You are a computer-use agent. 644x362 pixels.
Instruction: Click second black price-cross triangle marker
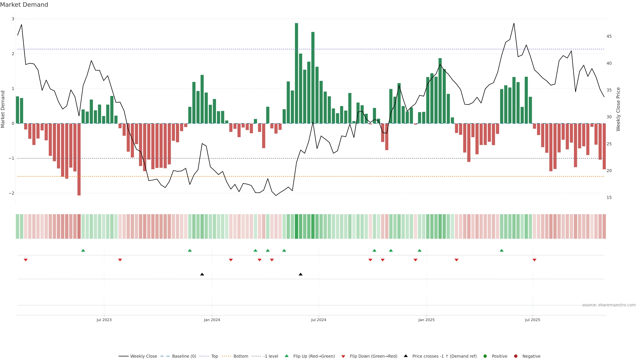coord(301,274)
